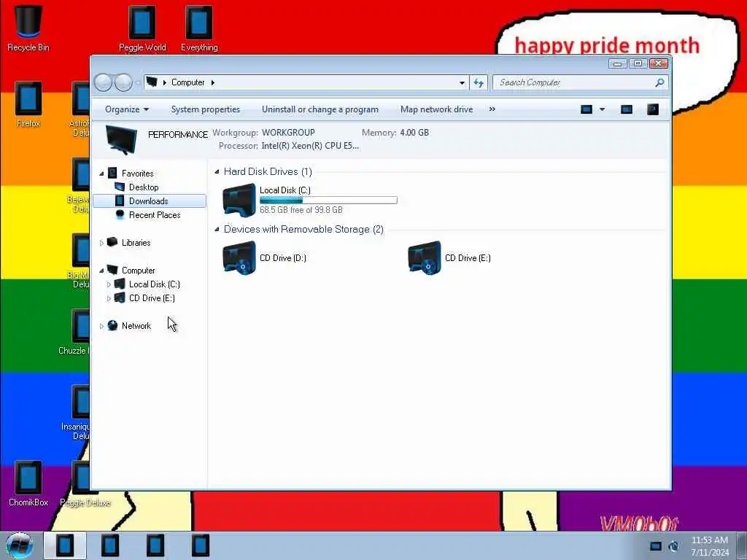This screenshot has width=747, height=560.
Task: Select CD Drive (E:) in navigation tree
Action: point(152,298)
